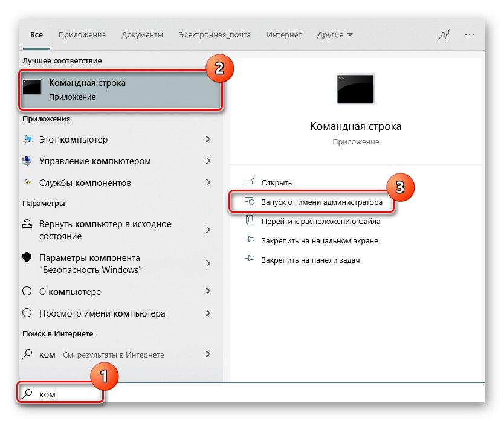Image resolution: width=504 pixels, height=421 pixels.
Task: Click Открыть to launch Command Prompt
Action: coord(276,182)
